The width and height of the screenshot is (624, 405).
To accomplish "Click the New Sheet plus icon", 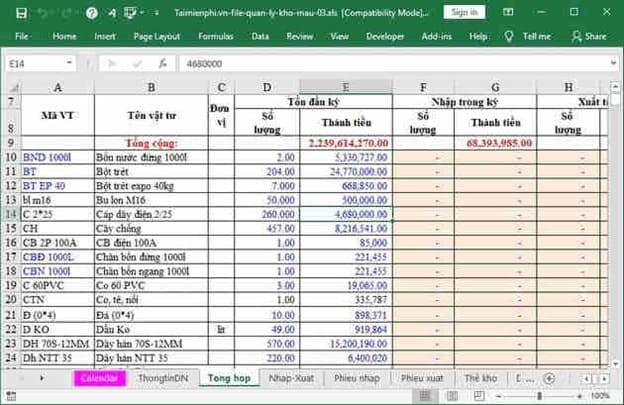I will click(548, 379).
